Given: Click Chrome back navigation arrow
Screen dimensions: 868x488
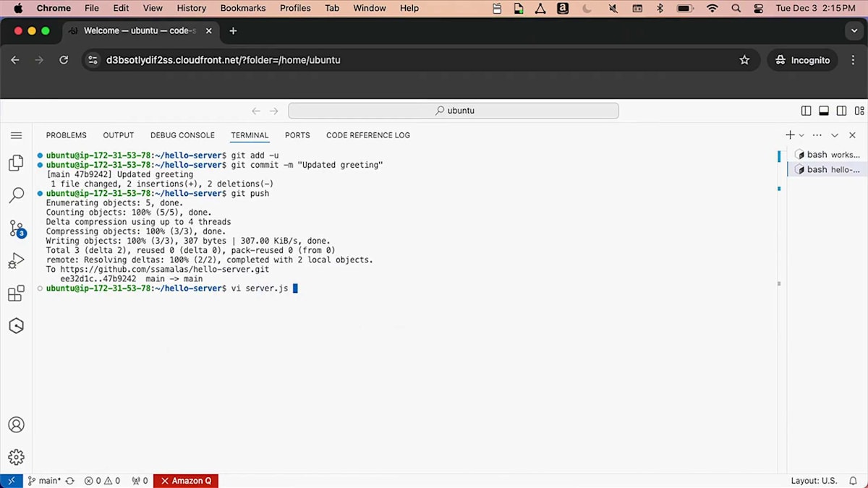Looking at the screenshot, I should (x=15, y=60).
